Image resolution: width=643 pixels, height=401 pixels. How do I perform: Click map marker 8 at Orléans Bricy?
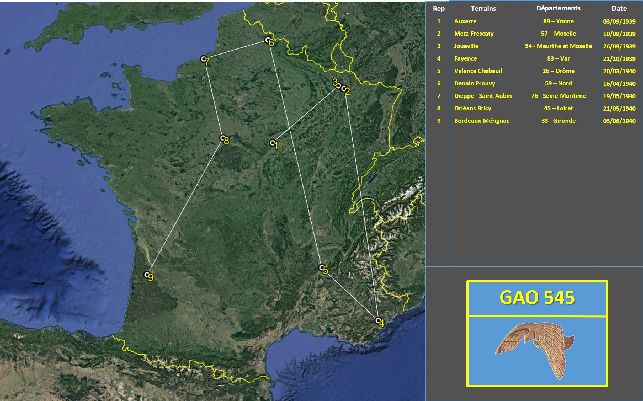coord(224,140)
